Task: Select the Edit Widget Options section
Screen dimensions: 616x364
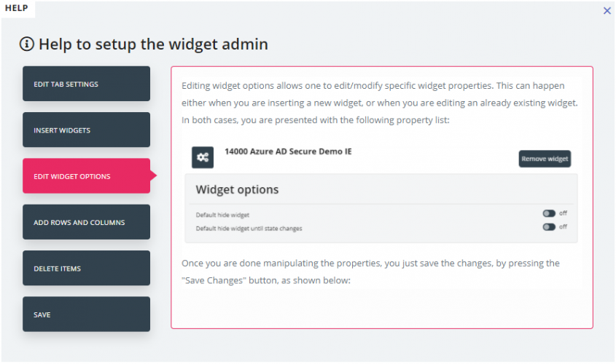Action: click(86, 175)
